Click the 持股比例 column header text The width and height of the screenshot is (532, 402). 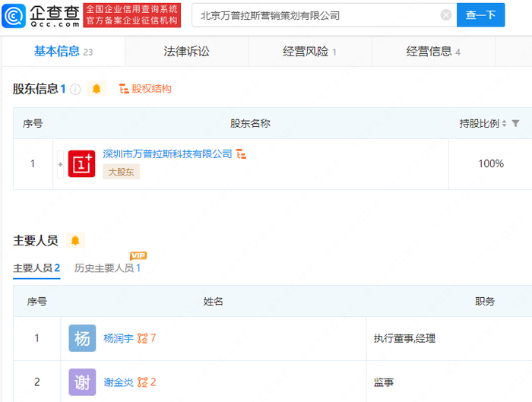(480, 123)
